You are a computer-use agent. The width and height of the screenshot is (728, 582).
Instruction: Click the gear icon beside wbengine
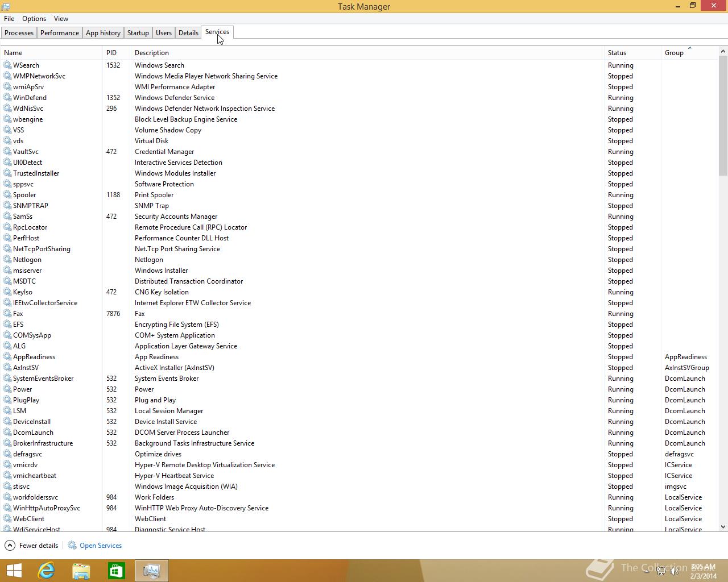tap(7, 119)
